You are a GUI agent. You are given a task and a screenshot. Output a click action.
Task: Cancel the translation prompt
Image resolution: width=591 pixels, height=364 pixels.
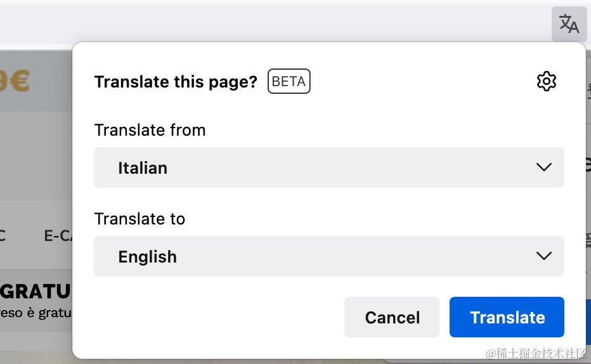392,317
